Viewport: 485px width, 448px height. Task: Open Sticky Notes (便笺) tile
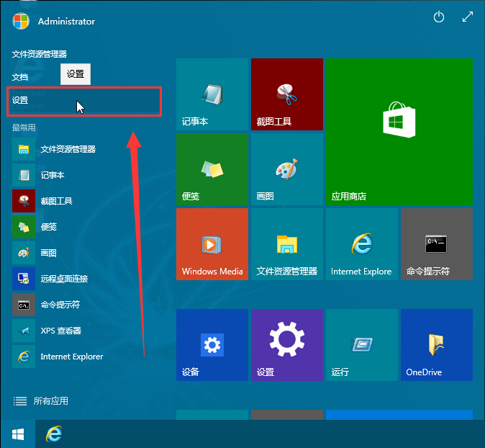click(x=212, y=169)
